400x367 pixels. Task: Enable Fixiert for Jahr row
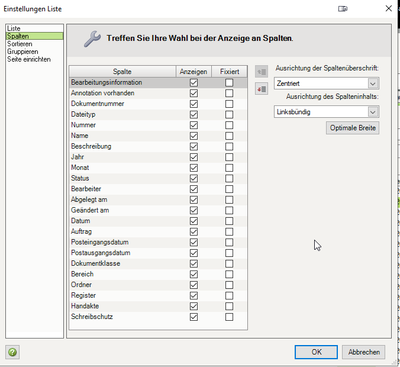[x=229, y=157]
